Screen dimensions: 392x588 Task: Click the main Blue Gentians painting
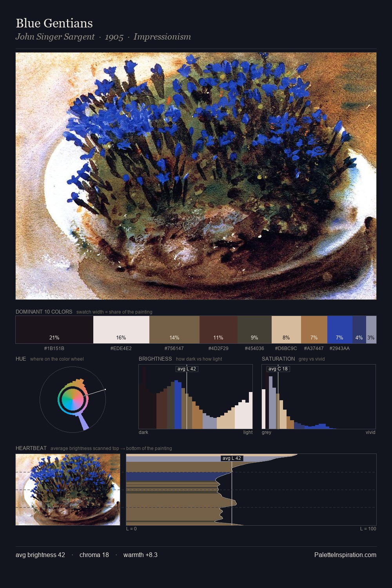point(196,176)
